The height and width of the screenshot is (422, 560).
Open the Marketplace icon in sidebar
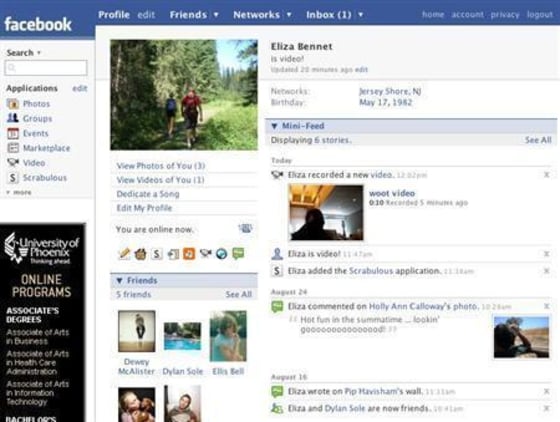tap(13, 148)
